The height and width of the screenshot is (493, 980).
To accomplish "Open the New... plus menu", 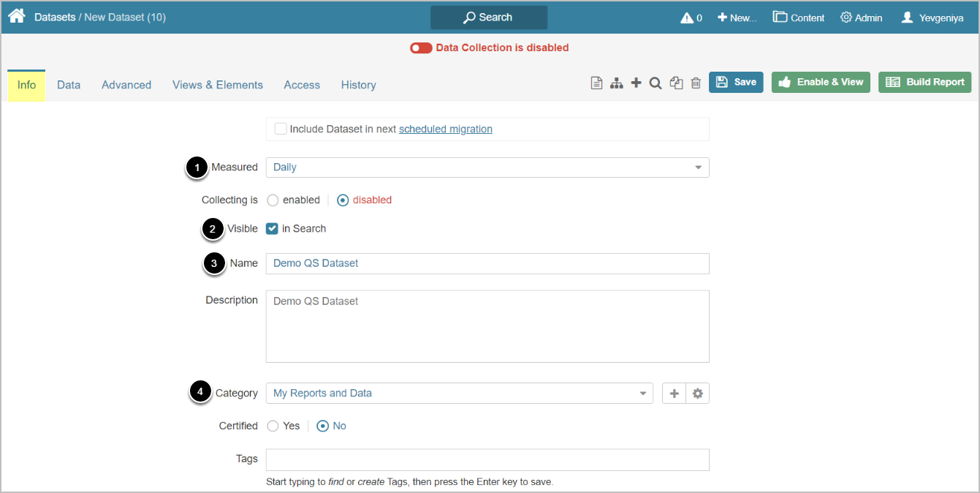I will (736, 18).
